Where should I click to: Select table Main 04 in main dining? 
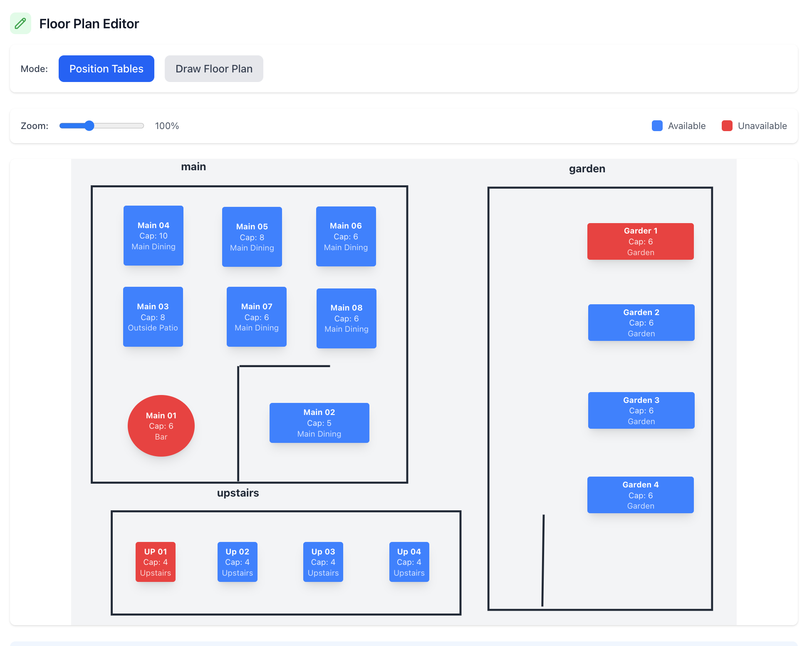pos(153,236)
